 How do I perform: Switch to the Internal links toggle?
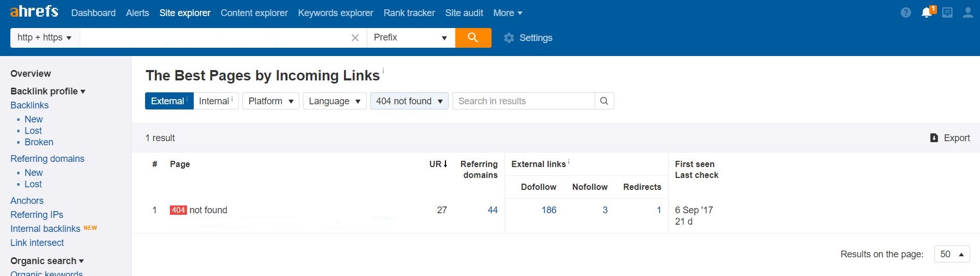pos(215,101)
